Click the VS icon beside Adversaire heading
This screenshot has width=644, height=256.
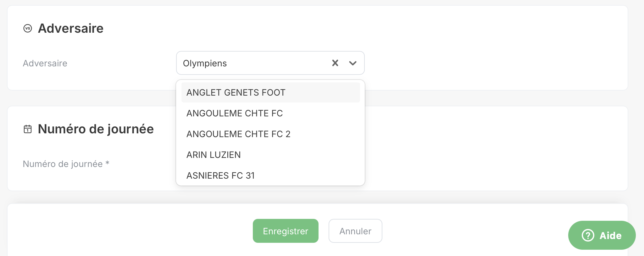[x=28, y=29]
